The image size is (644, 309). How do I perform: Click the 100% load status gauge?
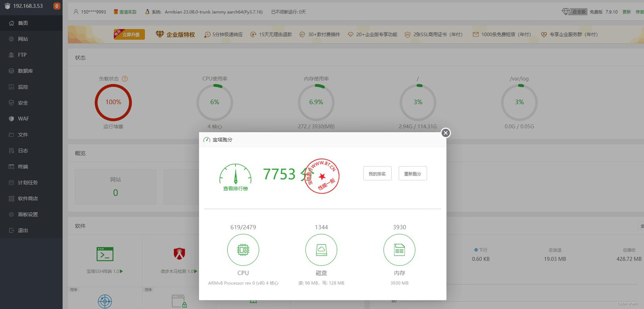[113, 102]
